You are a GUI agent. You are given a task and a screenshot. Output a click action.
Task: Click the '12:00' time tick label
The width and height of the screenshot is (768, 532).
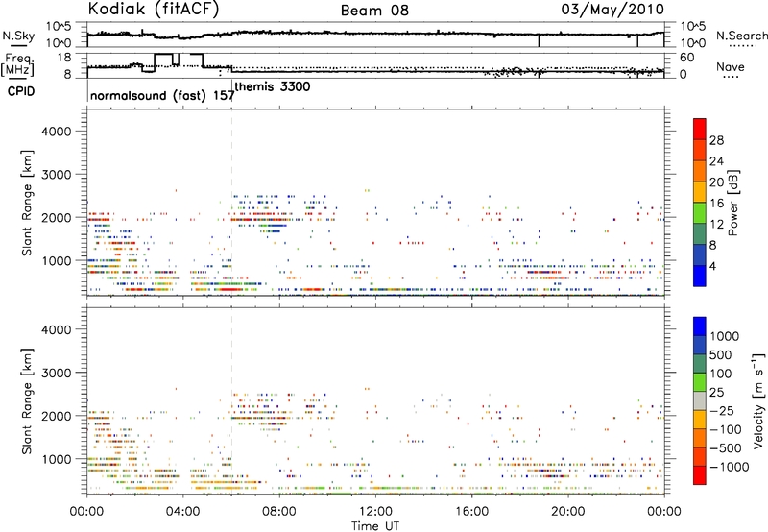(x=375, y=512)
